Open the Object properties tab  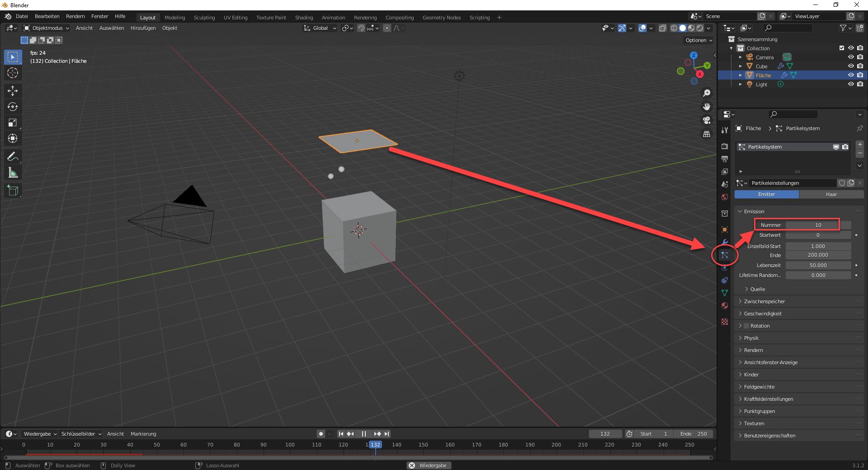click(725, 230)
